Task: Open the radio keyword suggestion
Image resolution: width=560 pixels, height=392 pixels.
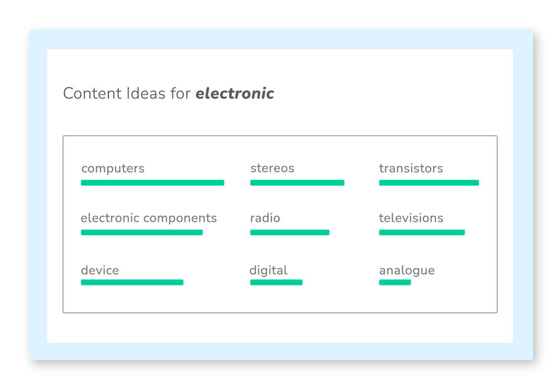Action: [265, 218]
